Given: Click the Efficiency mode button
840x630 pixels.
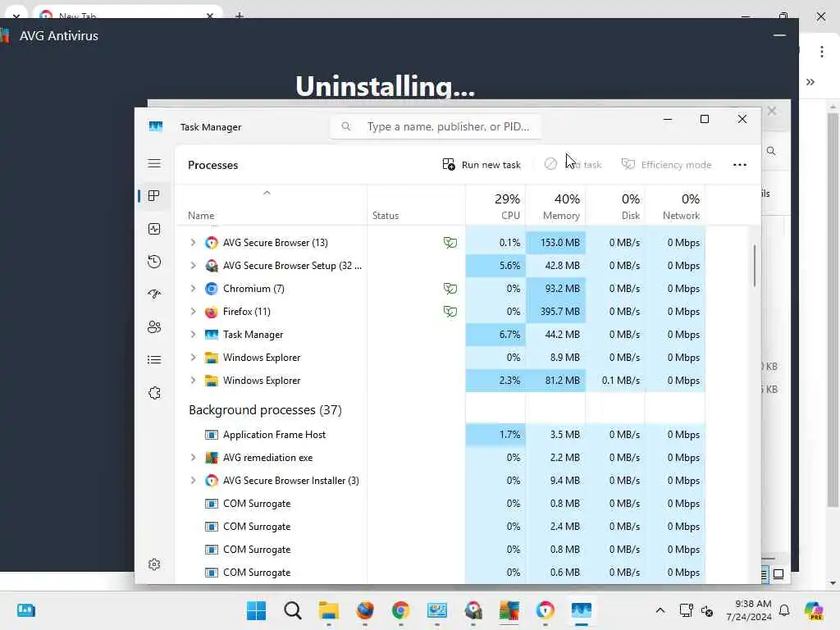Looking at the screenshot, I should point(666,164).
